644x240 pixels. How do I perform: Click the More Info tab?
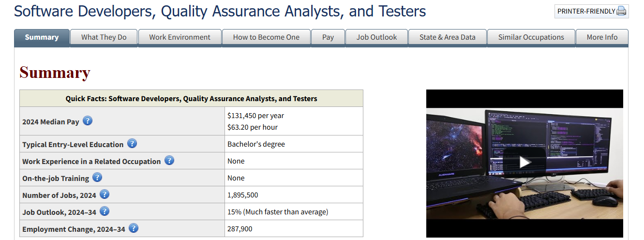pyautogui.click(x=602, y=37)
